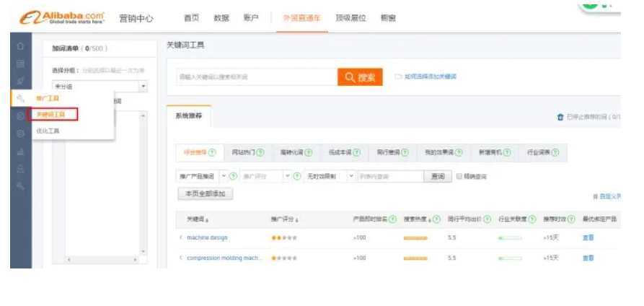
Task: Click 查看 link in compression molding row
Action: (588, 258)
